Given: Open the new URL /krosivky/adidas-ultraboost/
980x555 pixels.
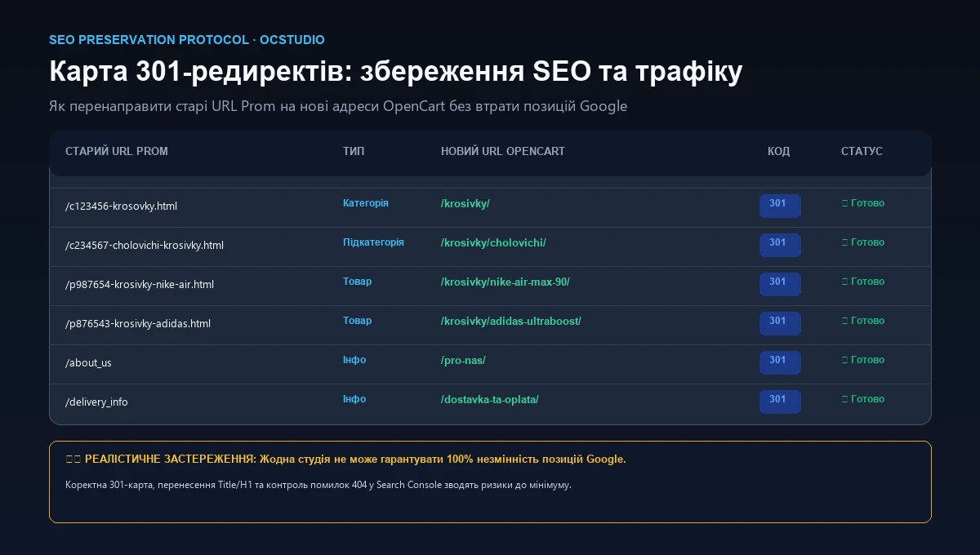Looking at the screenshot, I should point(511,322).
